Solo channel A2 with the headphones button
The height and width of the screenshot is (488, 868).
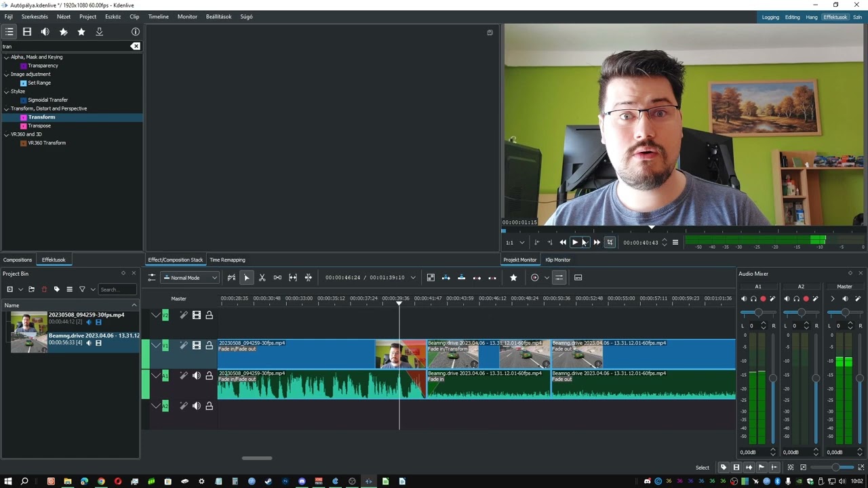coord(797,299)
